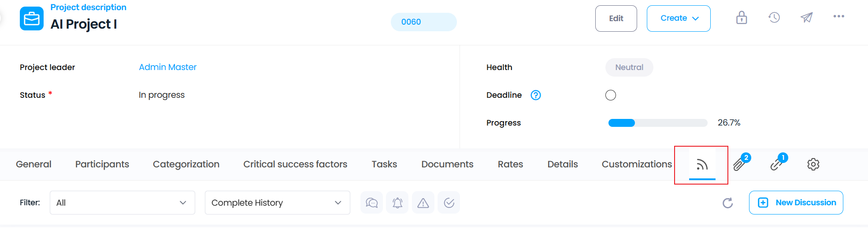The height and width of the screenshot is (233, 868).
Task: Refresh the discussion feed
Action: [x=728, y=203]
